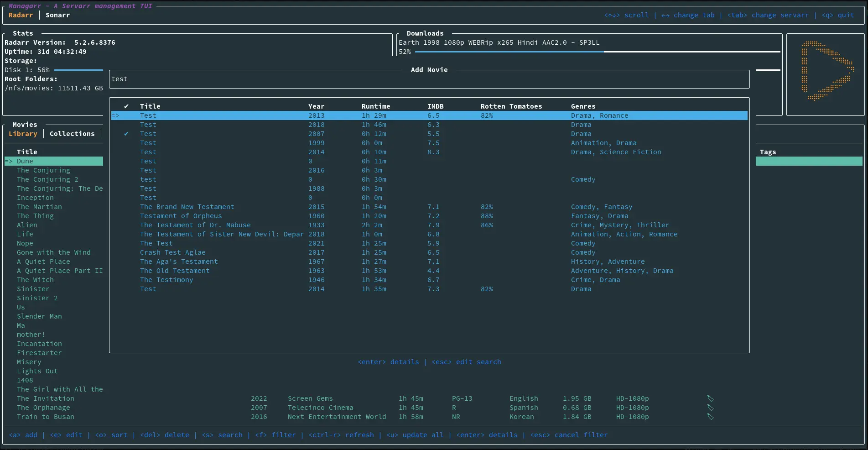Click the Add Movie search field

tap(429, 79)
